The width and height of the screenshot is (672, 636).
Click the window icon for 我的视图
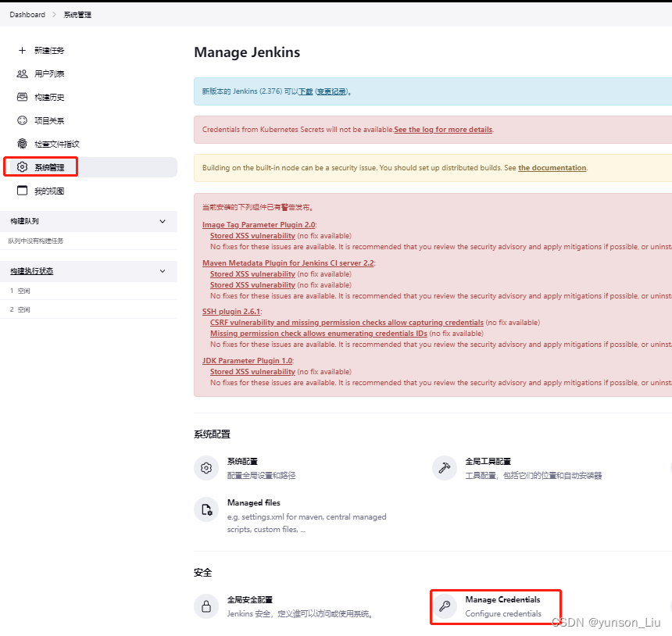click(23, 191)
